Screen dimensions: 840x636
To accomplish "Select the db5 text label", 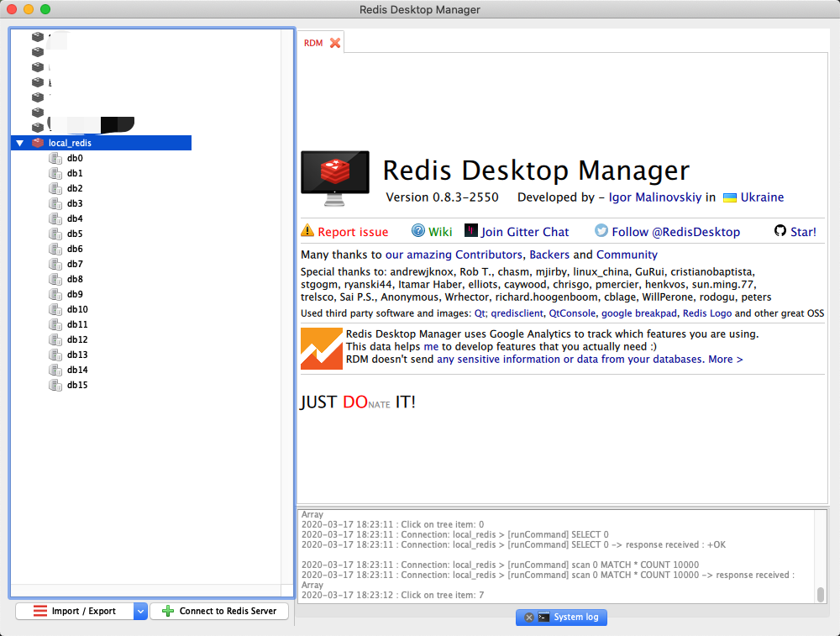I will tap(75, 234).
